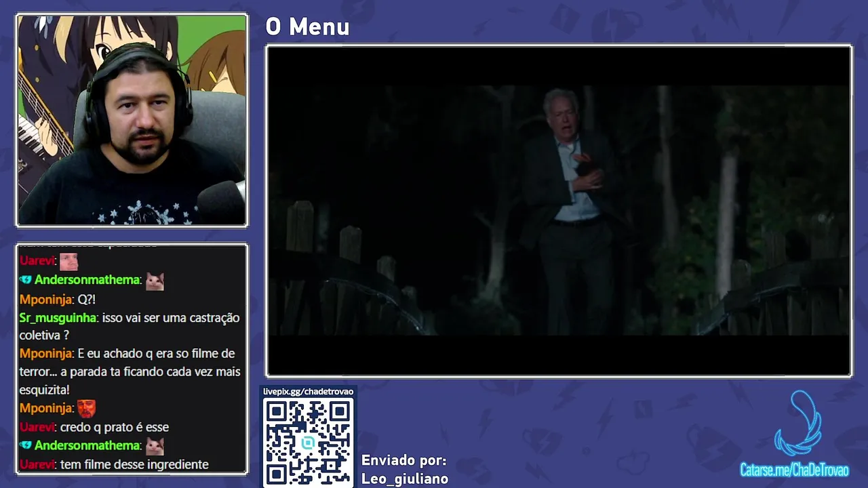Click the livepix.gg/chadetrovao label
This screenshot has height=488, width=868.
tap(308, 392)
